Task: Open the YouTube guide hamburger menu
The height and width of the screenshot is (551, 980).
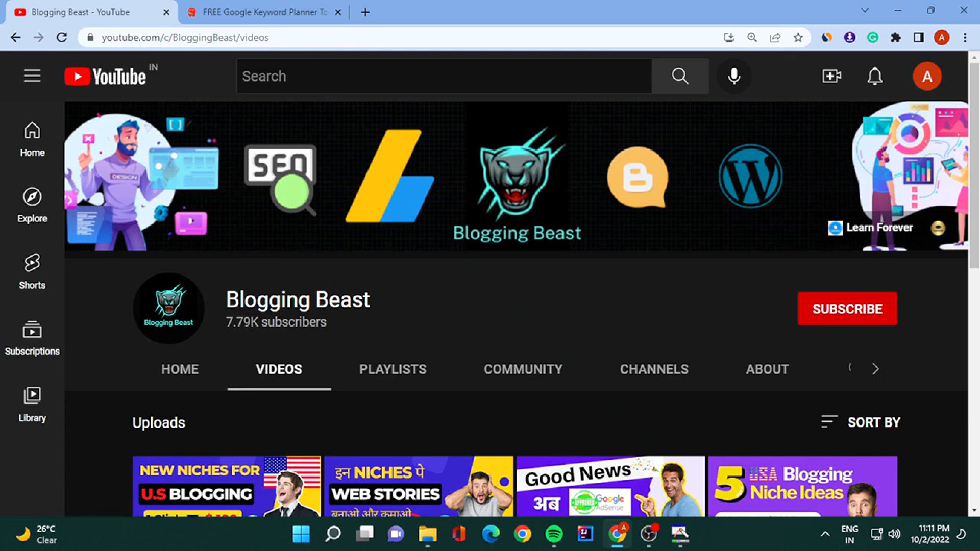Action: pyautogui.click(x=32, y=76)
